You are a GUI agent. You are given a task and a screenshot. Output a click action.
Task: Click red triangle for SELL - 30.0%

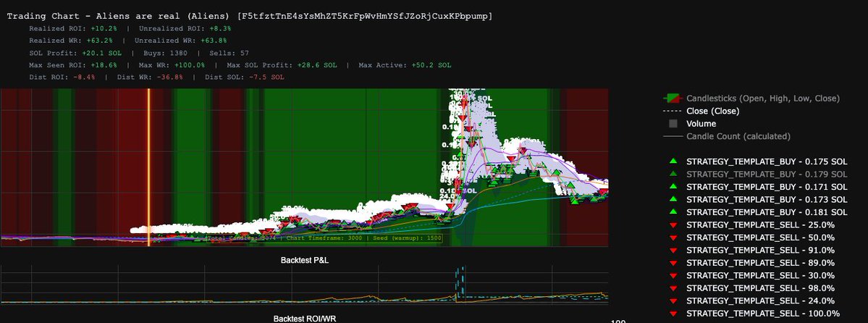click(x=673, y=276)
